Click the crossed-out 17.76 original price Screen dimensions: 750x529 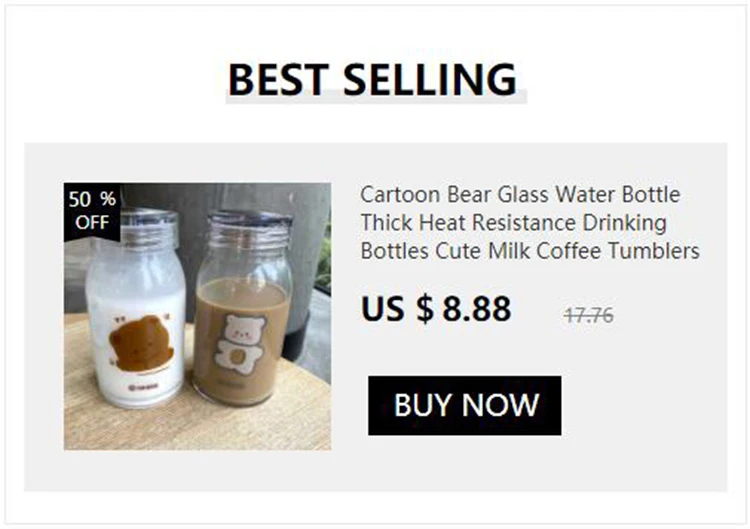click(588, 316)
